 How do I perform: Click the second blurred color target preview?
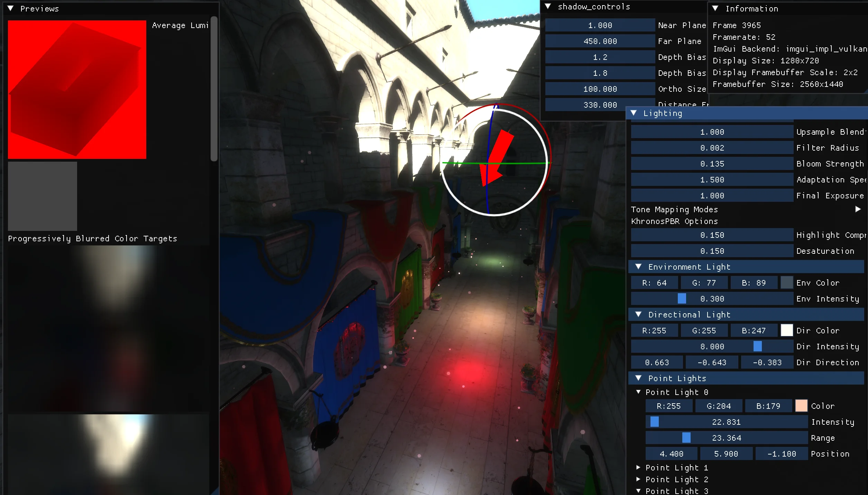(109, 454)
